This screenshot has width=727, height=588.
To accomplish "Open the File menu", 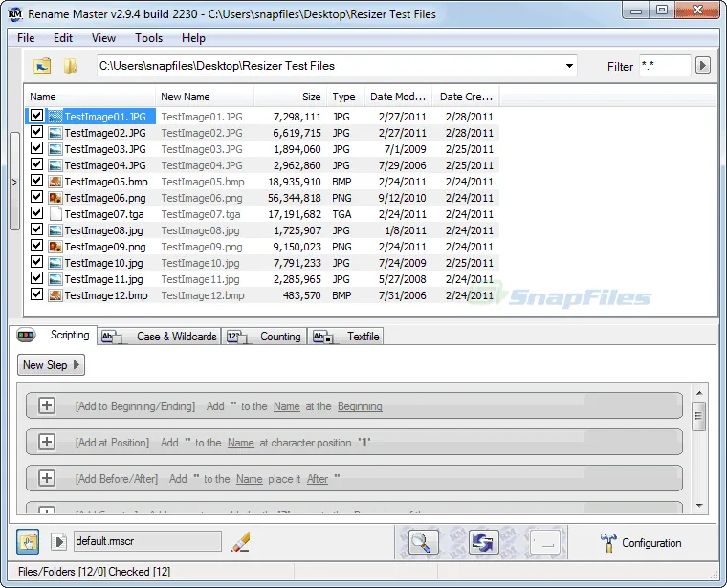I will 26,38.
